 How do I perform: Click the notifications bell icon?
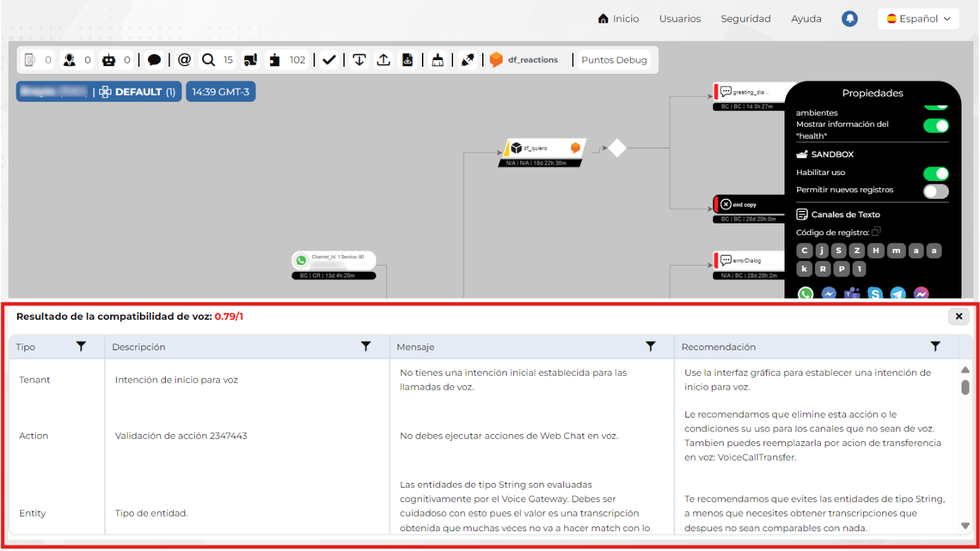click(x=850, y=18)
